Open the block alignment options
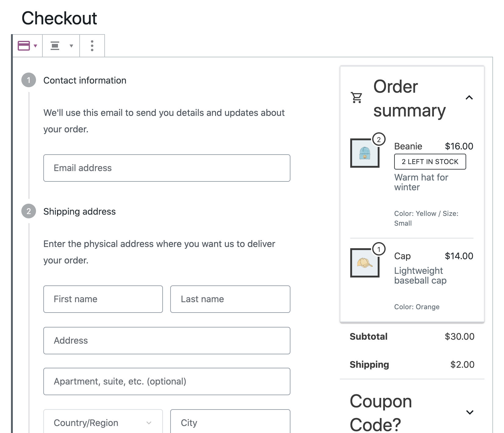This screenshot has width=504, height=433. 61,46
